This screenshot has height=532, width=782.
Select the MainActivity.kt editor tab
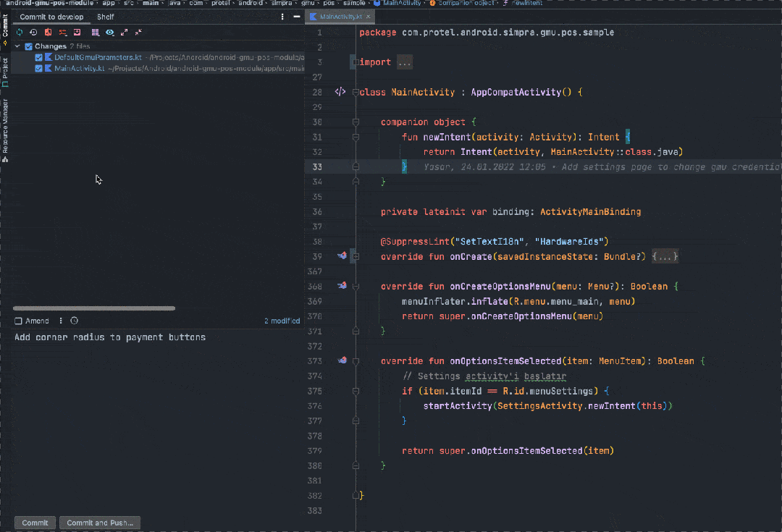coord(340,17)
